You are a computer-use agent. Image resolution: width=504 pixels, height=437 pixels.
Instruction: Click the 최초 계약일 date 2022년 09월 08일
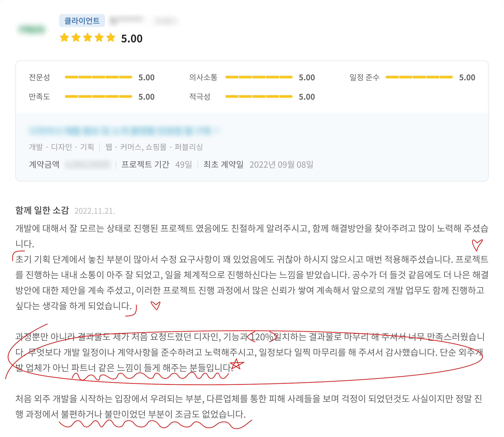click(281, 165)
